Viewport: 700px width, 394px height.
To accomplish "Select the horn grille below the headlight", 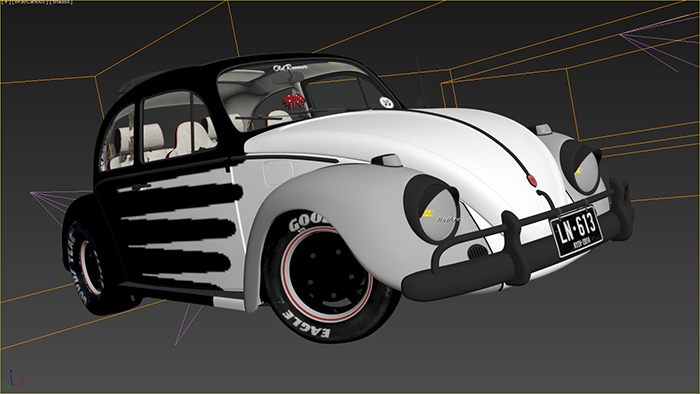I will coord(478,252).
